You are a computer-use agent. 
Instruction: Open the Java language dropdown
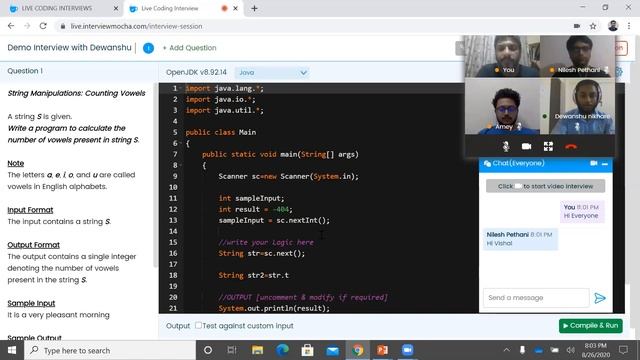coord(271,73)
